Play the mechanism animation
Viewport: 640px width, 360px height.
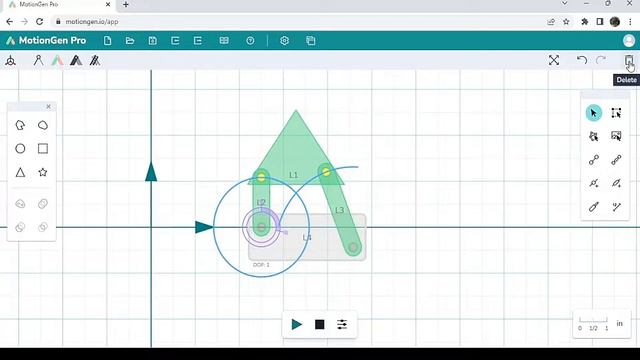[297, 324]
